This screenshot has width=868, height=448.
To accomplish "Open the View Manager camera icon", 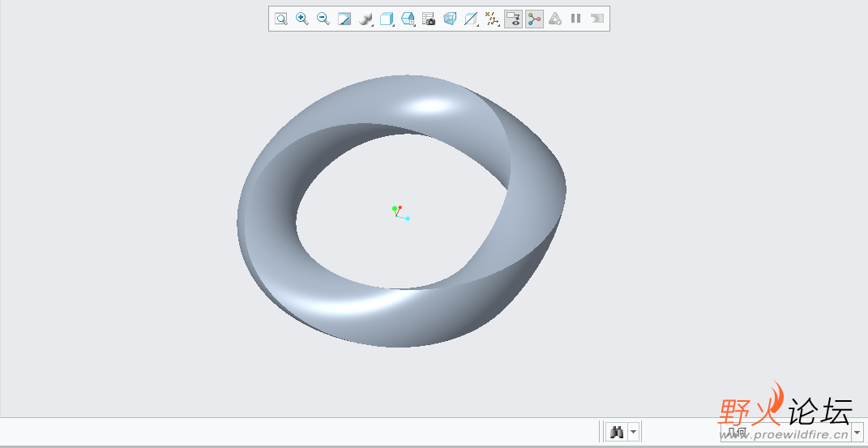I will click(429, 19).
